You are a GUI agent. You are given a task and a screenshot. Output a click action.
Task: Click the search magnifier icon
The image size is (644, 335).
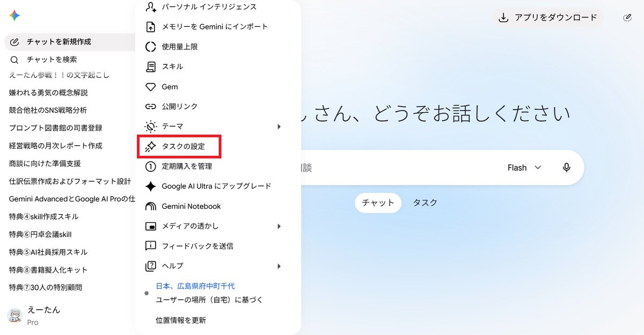click(15, 60)
